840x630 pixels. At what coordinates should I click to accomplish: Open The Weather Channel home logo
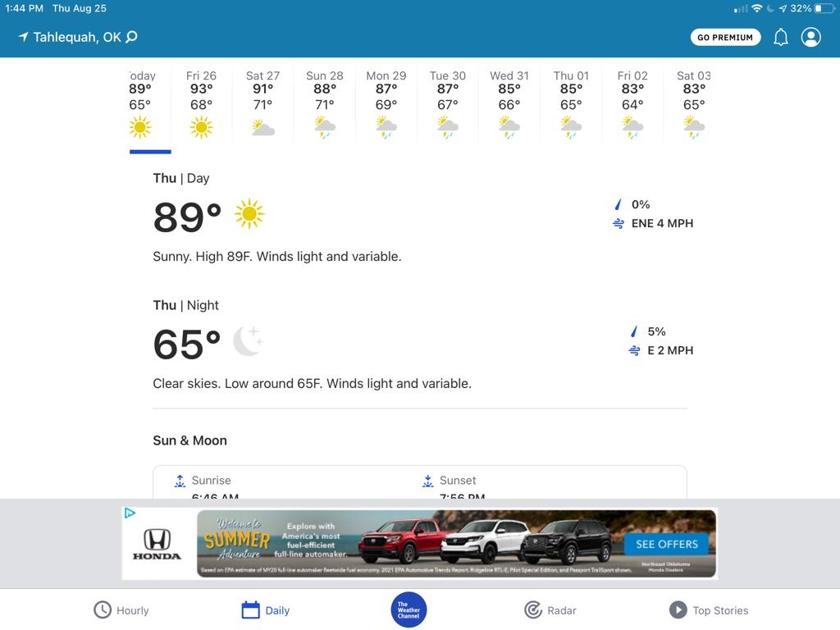click(x=409, y=609)
